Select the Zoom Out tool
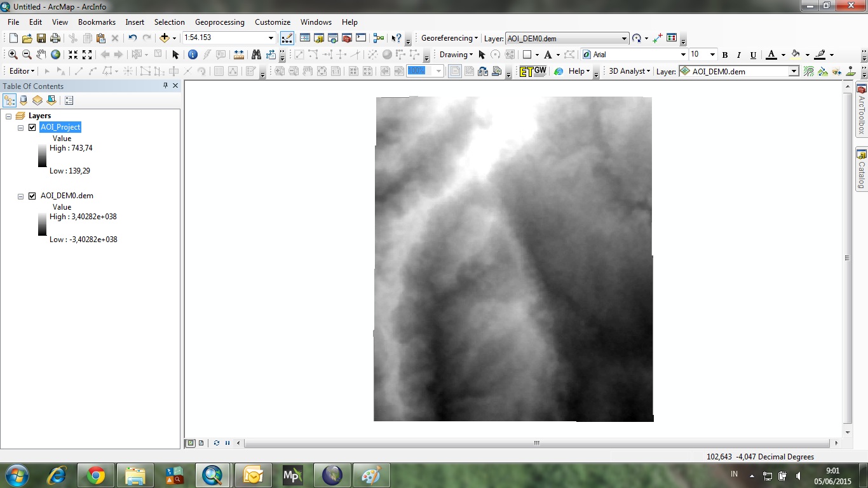 click(x=27, y=55)
